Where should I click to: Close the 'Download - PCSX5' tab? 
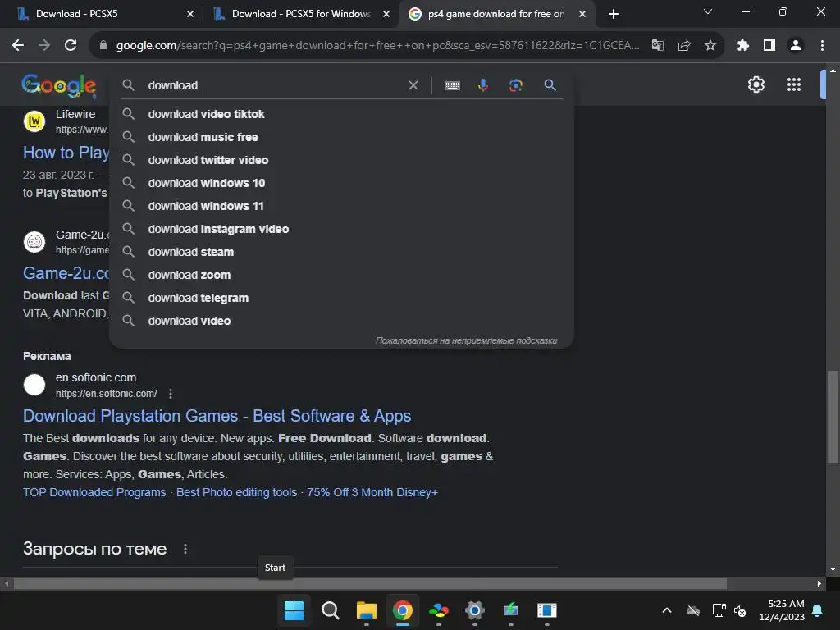pyautogui.click(x=190, y=14)
